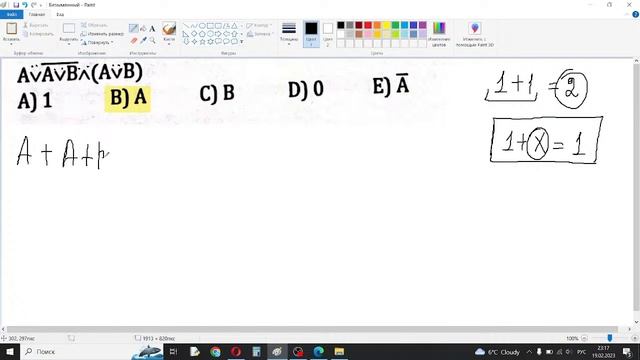The height and width of the screenshot is (360, 640).
Task: Click the zoom out minus button
Action: pyautogui.click(x=584, y=338)
